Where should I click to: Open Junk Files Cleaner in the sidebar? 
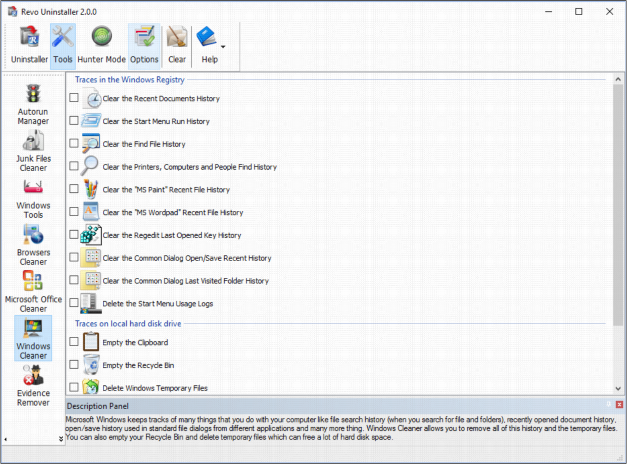coord(33,152)
